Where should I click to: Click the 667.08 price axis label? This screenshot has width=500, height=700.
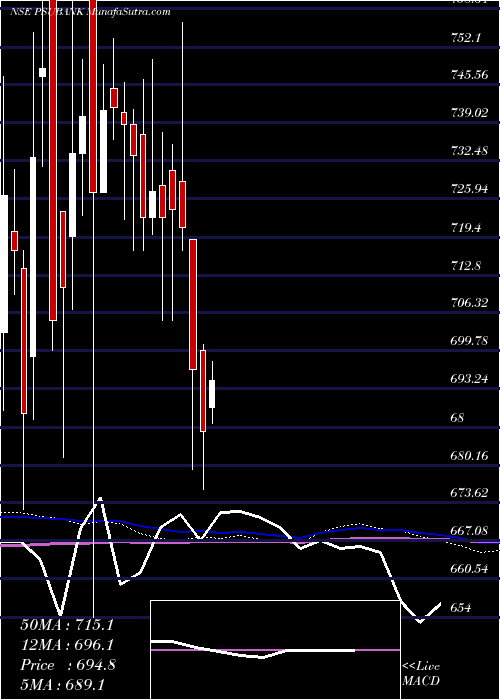pos(469,531)
